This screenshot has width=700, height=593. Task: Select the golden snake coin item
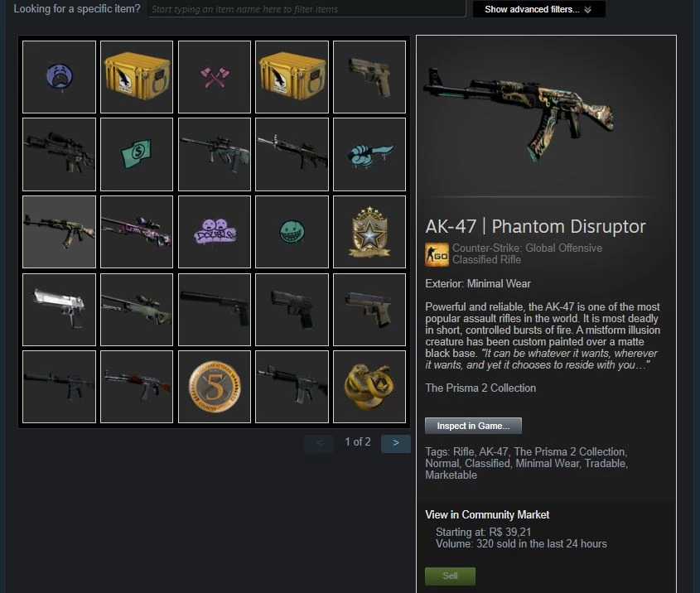pyautogui.click(x=369, y=387)
